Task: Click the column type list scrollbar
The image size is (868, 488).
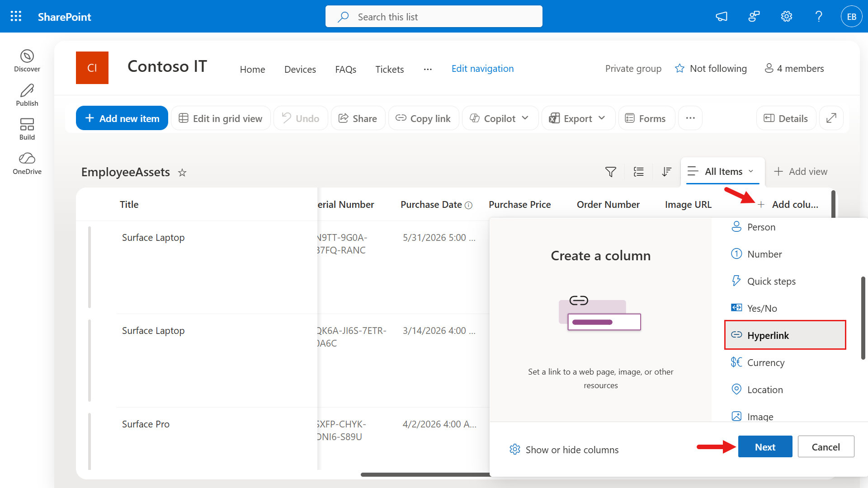Action: [x=863, y=318]
